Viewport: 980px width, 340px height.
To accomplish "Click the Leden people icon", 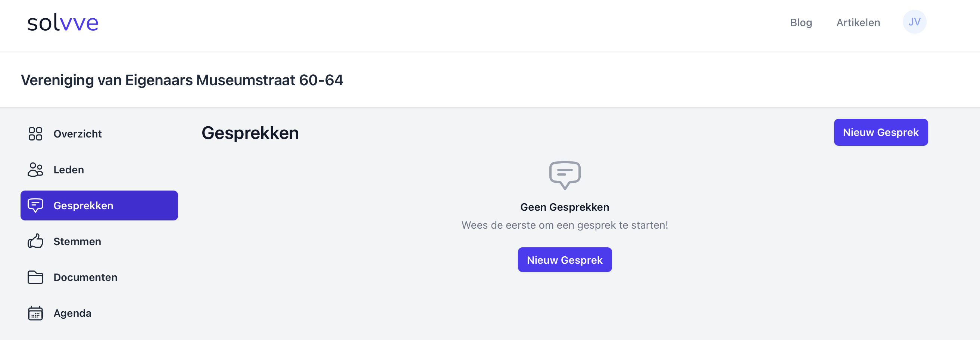I will point(35,170).
